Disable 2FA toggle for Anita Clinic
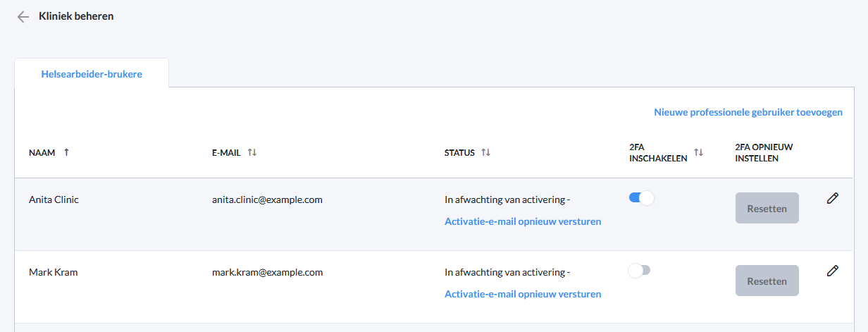 pos(641,198)
